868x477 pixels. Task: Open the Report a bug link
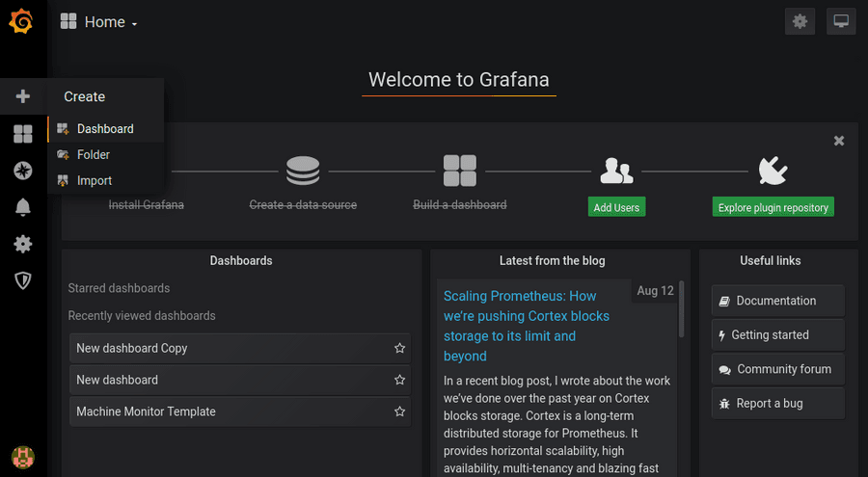pos(777,404)
